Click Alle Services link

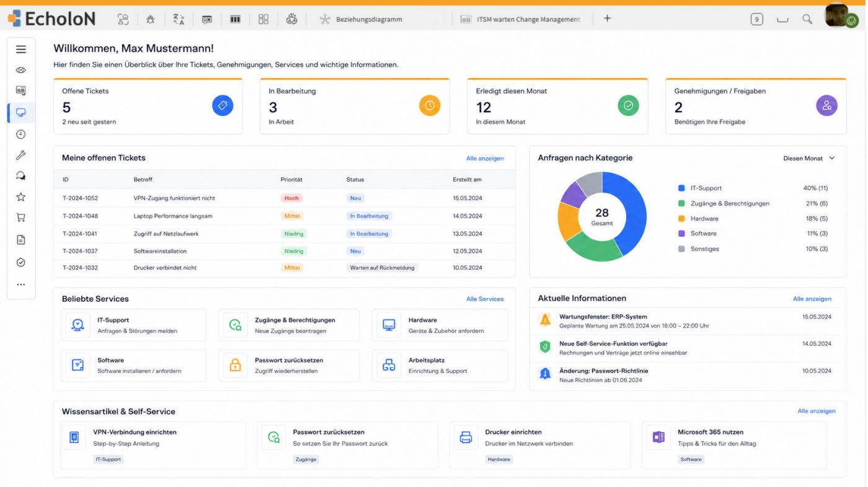pyautogui.click(x=485, y=299)
